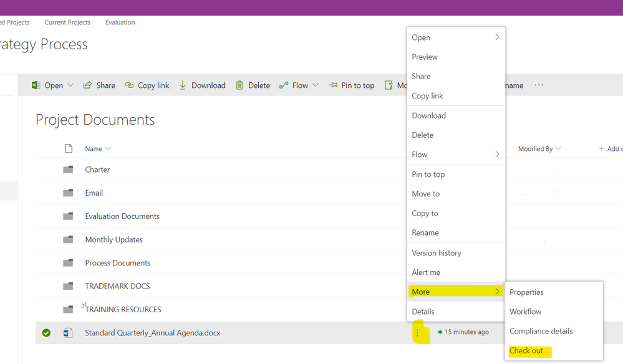
Task: Open Version history from context menu
Action: (x=437, y=253)
